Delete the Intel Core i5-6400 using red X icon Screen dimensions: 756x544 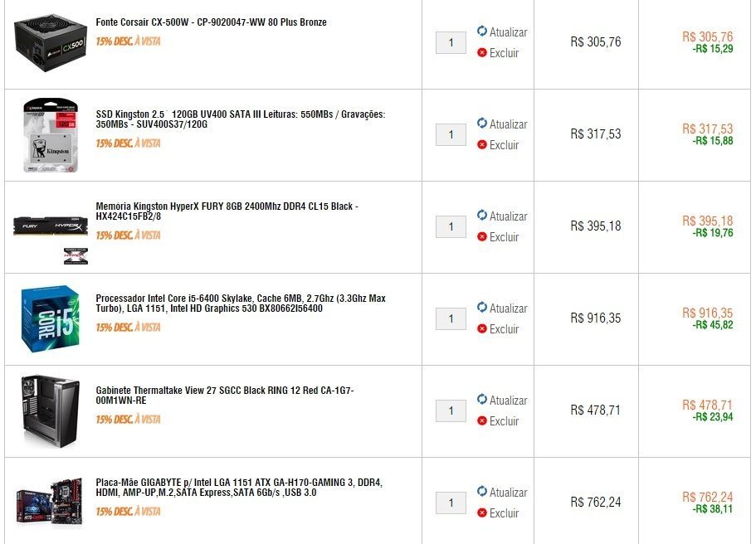coord(482,328)
